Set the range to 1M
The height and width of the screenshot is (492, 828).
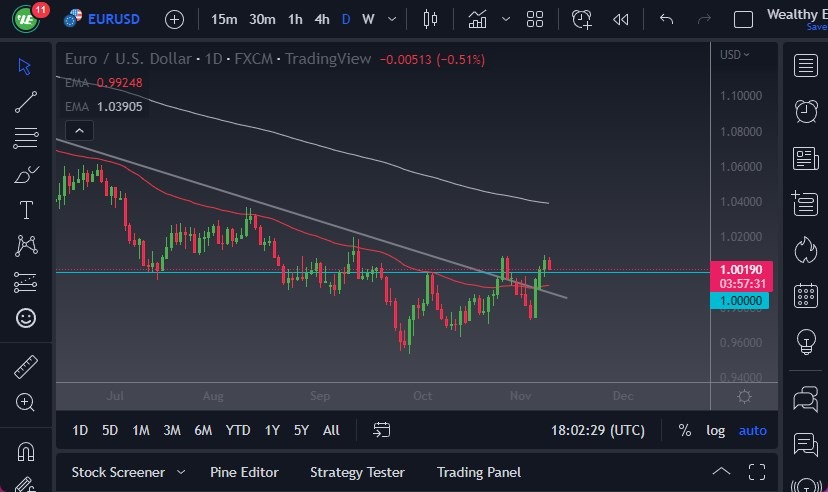coord(140,430)
